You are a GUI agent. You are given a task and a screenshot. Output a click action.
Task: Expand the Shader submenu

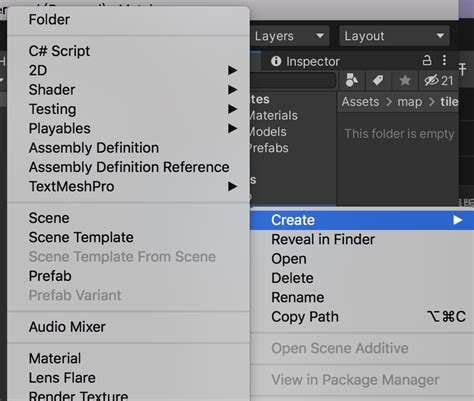coord(128,90)
